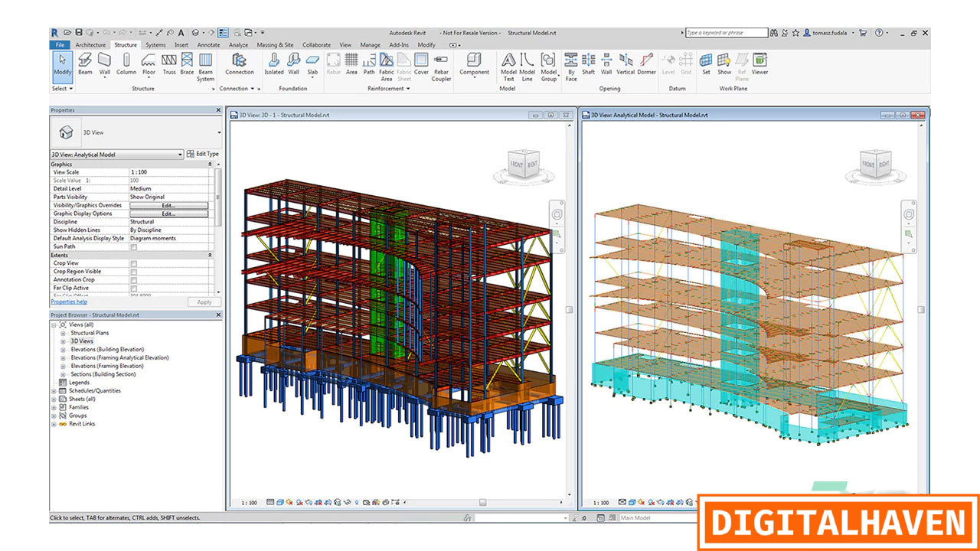Image resolution: width=980 pixels, height=551 pixels.
Task: Click the Apply button in Properties
Action: 204,302
